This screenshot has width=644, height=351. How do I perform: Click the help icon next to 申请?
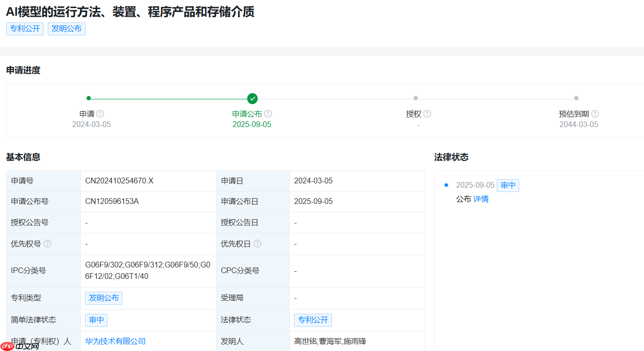point(100,114)
